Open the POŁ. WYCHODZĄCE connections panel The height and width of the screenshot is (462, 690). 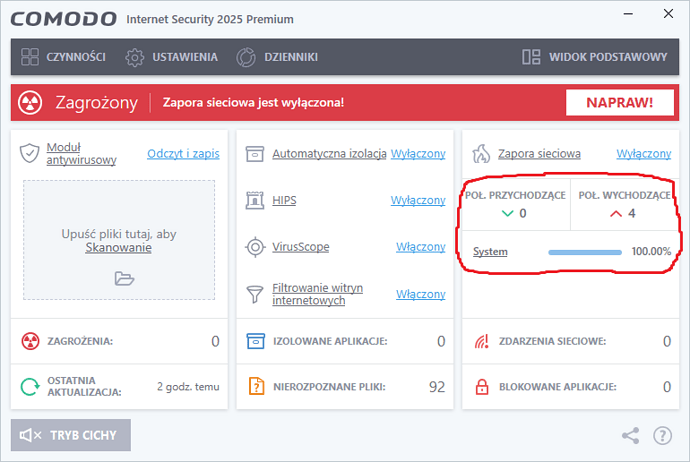pos(625,205)
